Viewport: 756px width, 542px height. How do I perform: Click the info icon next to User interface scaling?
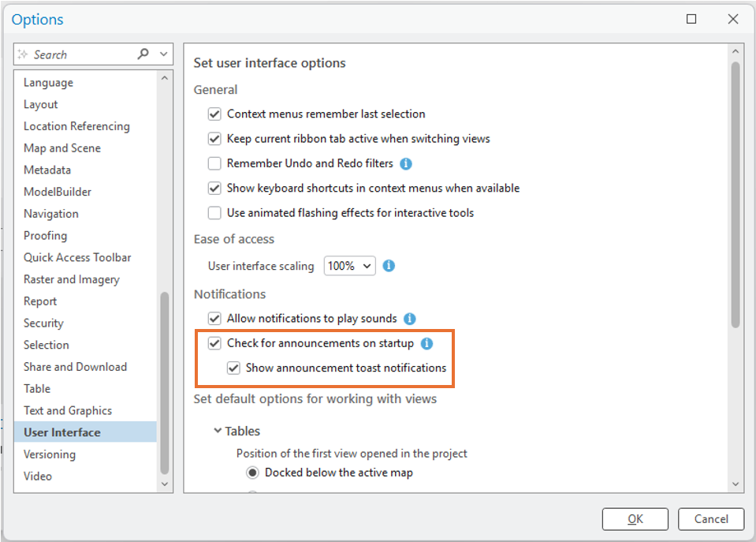tap(389, 266)
